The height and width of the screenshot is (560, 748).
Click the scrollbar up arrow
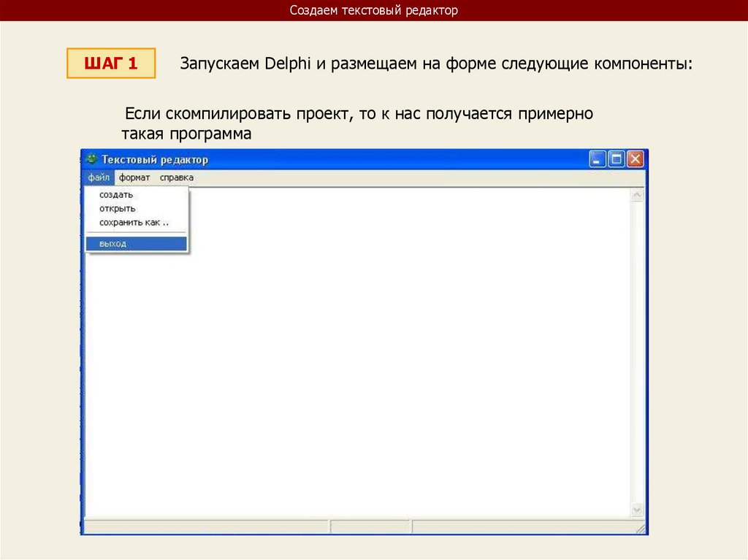(637, 196)
